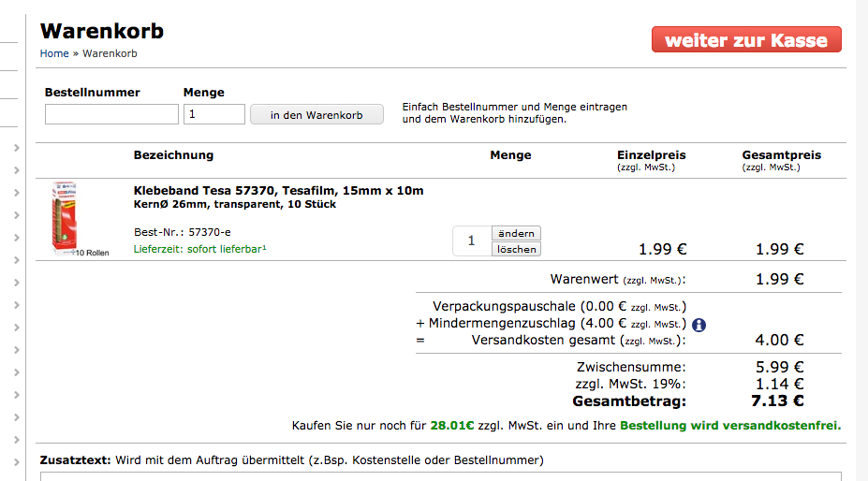Click the Versandkosten gesamt value 4.00 €
868x481 pixels.
tap(779, 340)
